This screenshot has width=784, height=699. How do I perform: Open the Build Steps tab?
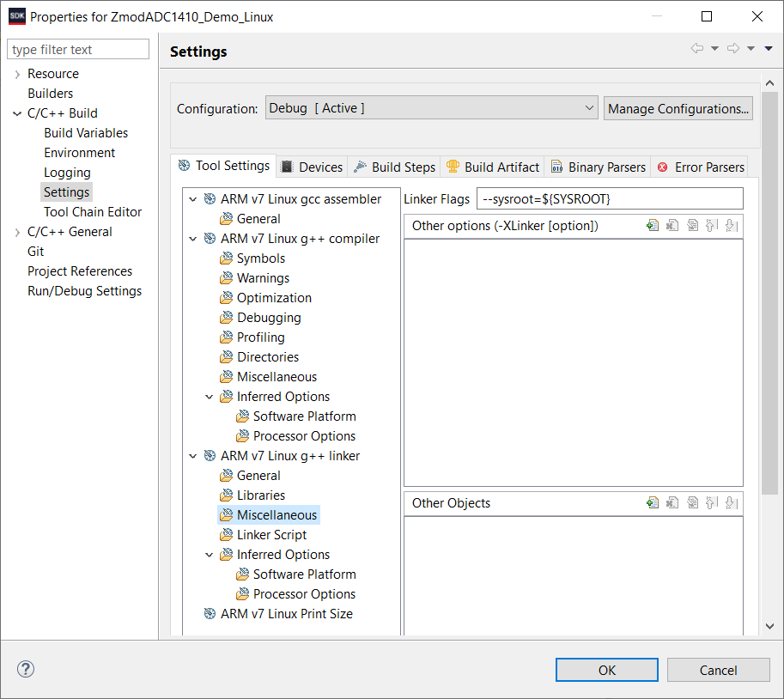(x=394, y=167)
